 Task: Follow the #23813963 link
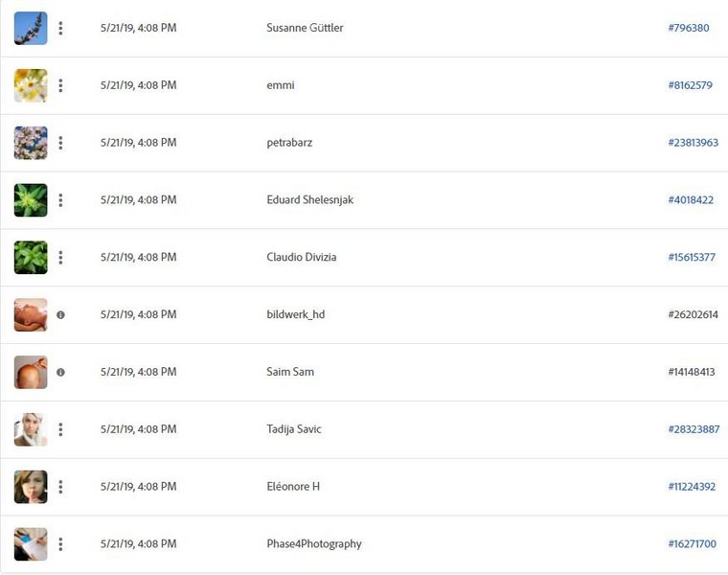coord(694,143)
